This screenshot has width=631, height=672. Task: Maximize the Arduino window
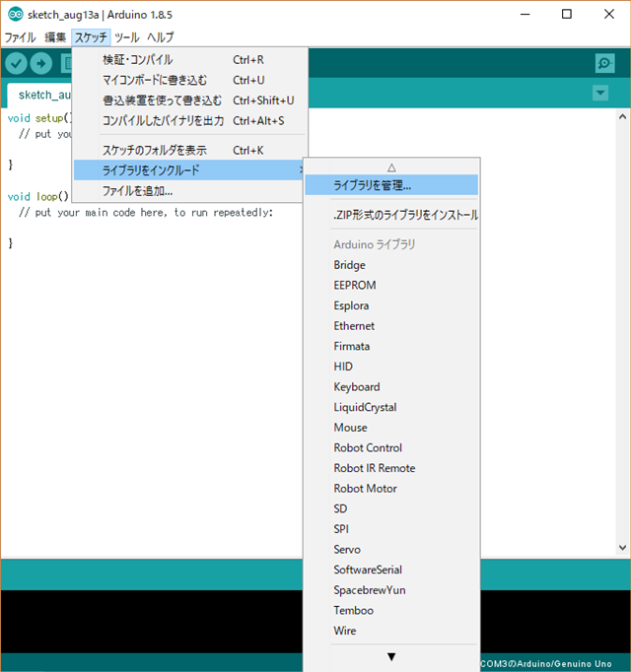click(567, 14)
